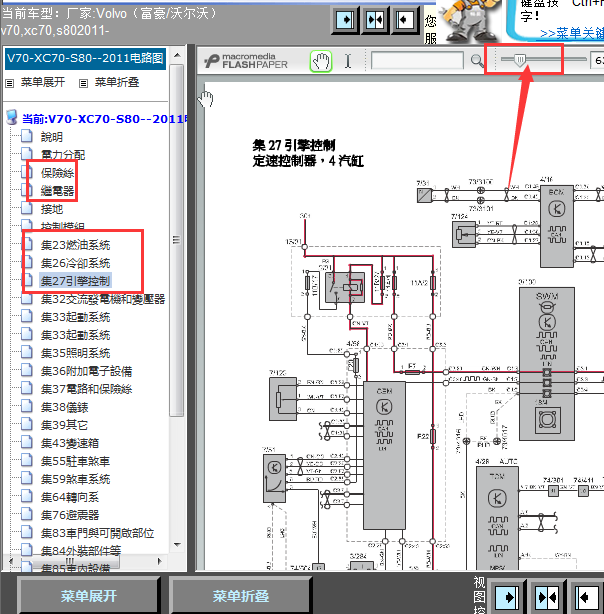Image resolution: width=604 pixels, height=614 pixels.
Task: Click the 菜单折叠 text link above tree
Action: pos(117,82)
